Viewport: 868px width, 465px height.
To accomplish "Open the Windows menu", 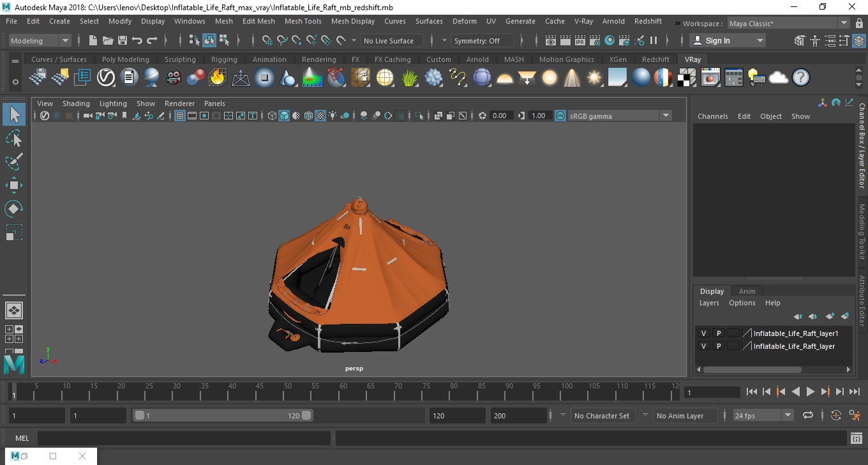I will (190, 21).
